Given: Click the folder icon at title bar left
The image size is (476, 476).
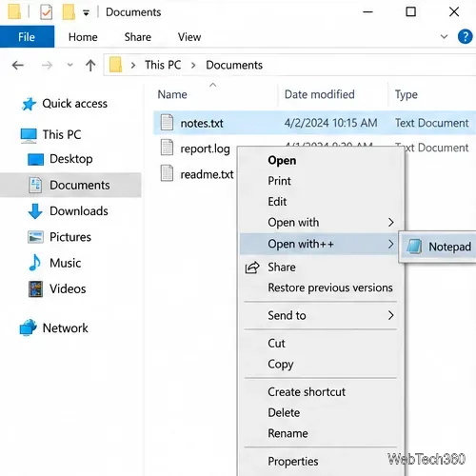Looking at the screenshot, I should coord(14,11).
